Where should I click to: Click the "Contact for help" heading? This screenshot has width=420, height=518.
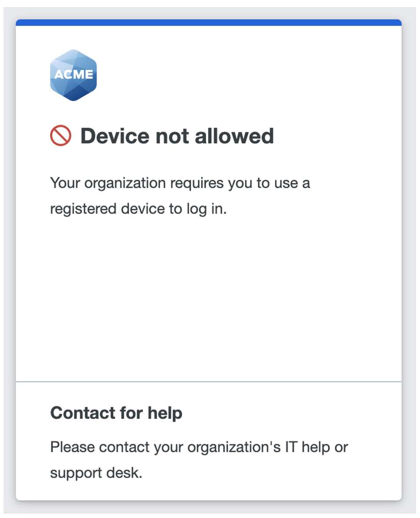click(116, 413)
